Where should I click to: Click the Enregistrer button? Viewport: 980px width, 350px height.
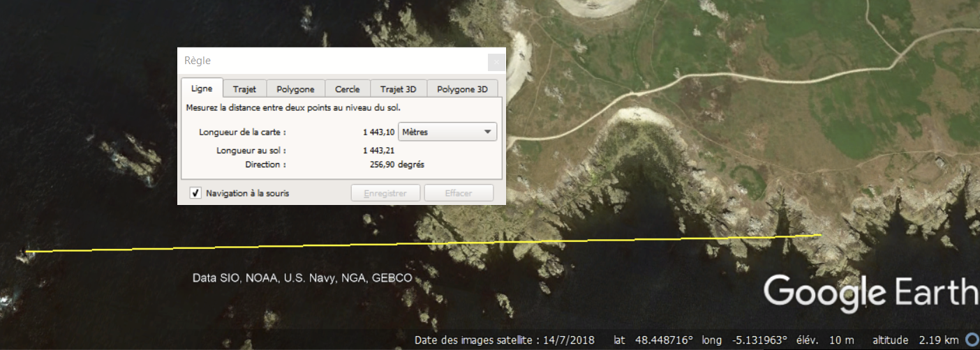click(x=385, y=193)
